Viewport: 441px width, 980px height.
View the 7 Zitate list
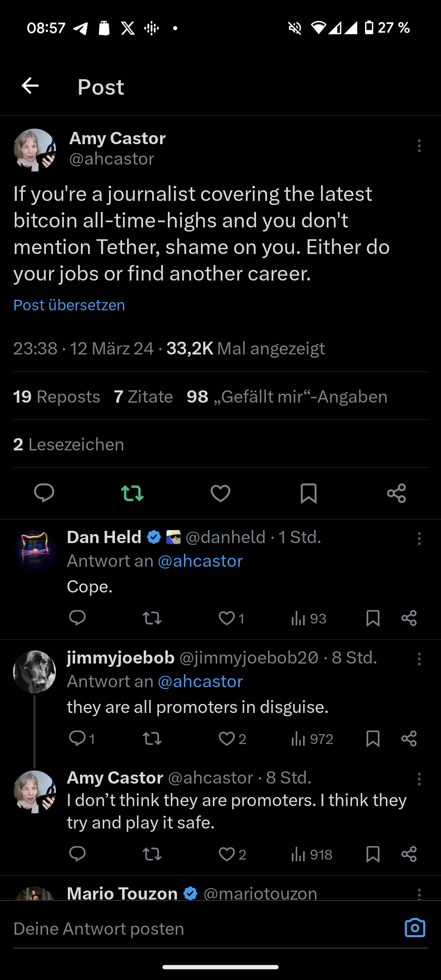143,396
